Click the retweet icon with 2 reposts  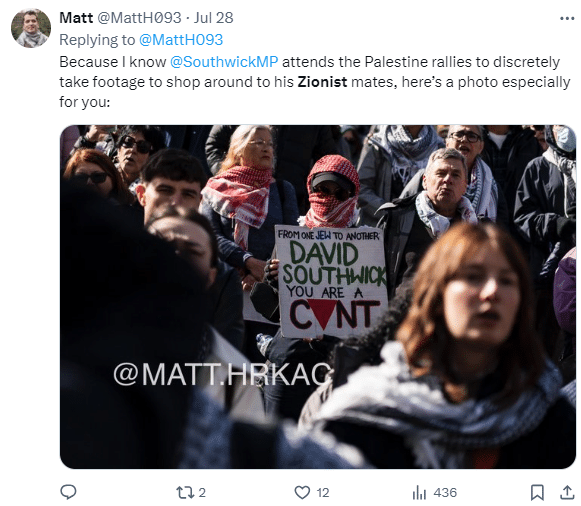click(x=185, y=492)
